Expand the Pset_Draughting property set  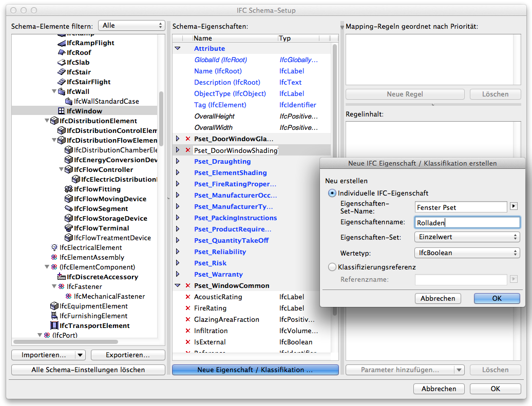(178, 161)
